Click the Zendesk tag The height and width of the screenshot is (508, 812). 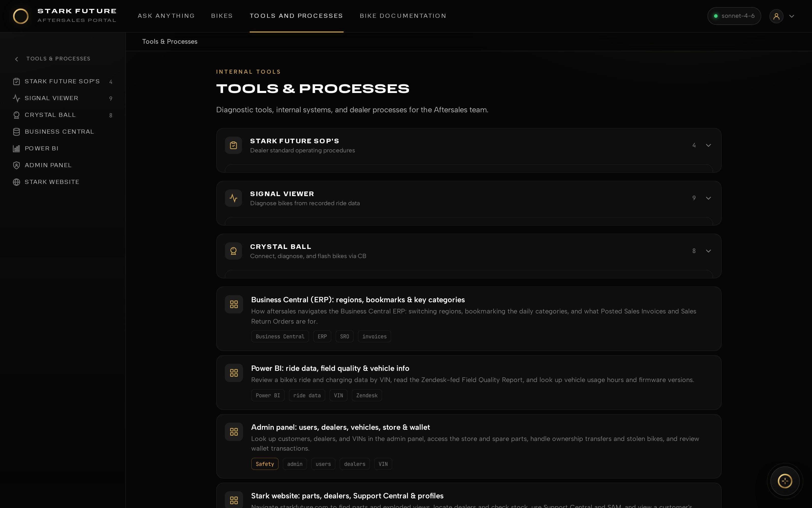coord(367,395)
